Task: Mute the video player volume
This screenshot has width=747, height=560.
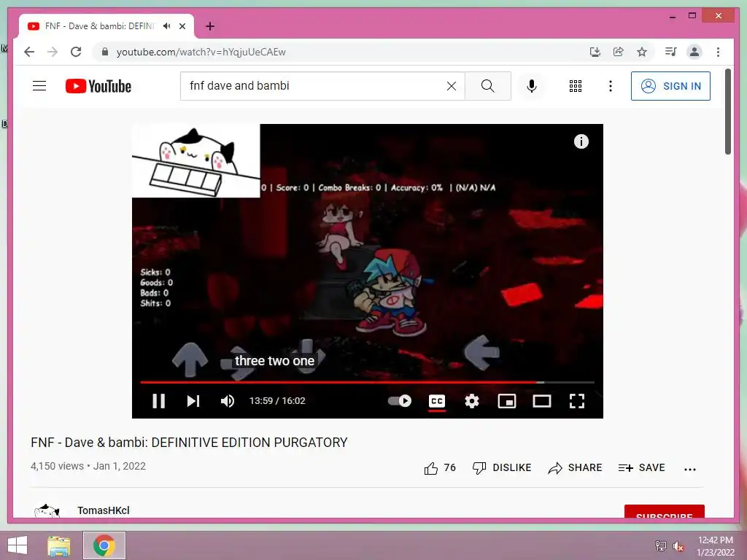Action: (x=228, y=401)
